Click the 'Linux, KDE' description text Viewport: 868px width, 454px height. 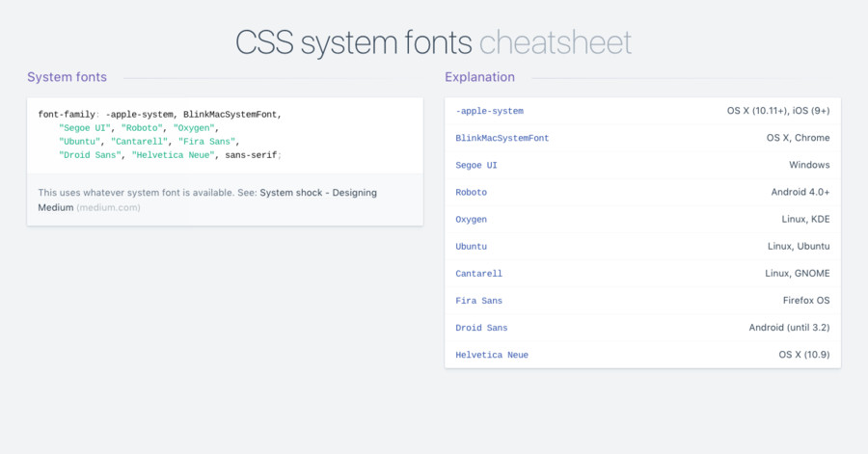pyautogui.click(x=805, y=219)
